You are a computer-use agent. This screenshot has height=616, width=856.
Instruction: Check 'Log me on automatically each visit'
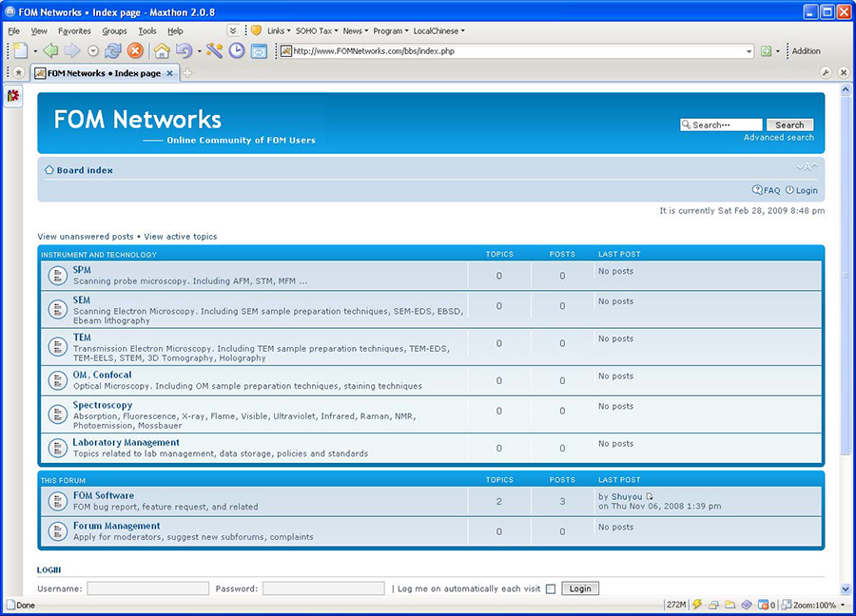tap(551, 588)
